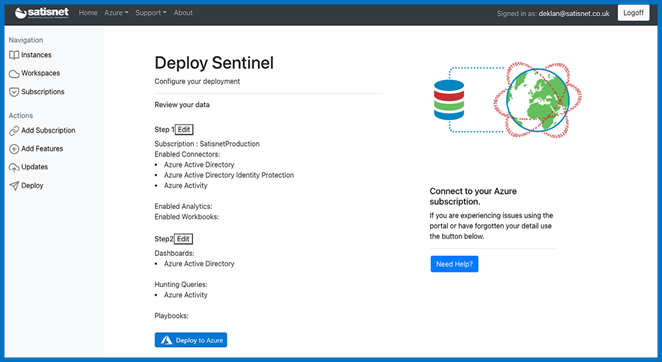
Task: Log off using the Logoff button
Action: point(633,13)
